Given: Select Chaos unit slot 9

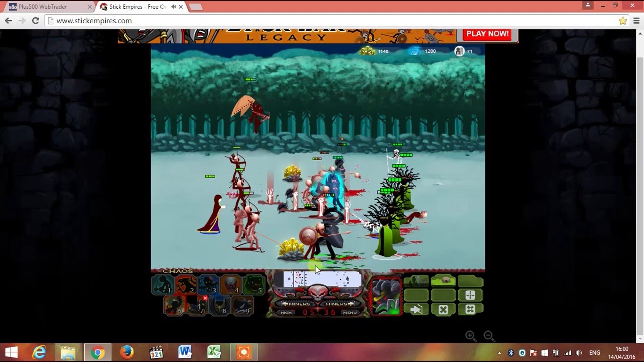Looking at the screenshot, I should coord(242,305).
